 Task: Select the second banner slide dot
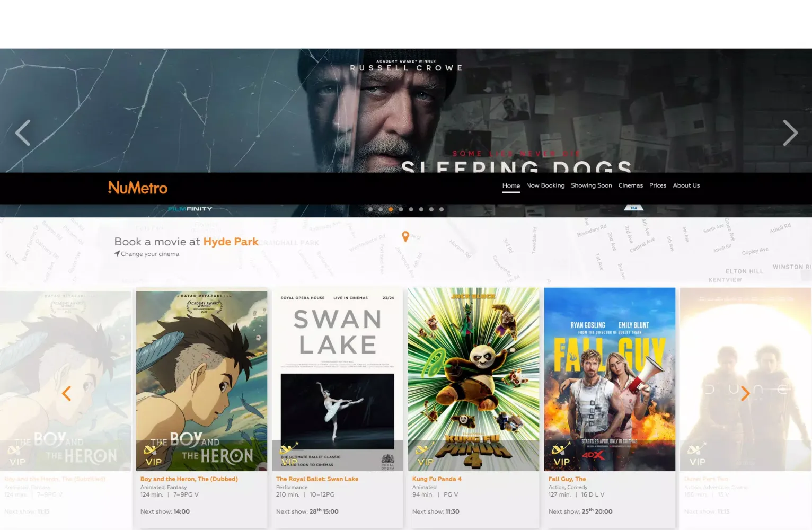click(x=381, y=209)
